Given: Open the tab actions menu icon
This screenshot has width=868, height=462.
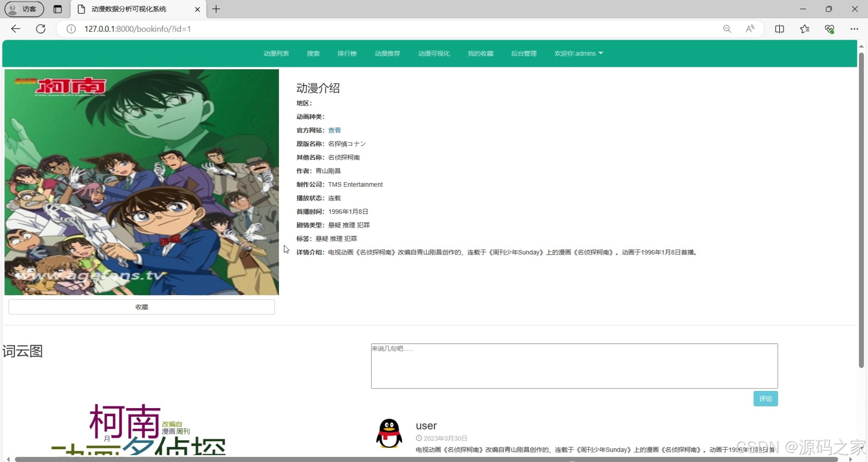Looking at the screenshot, I should (x=58, y=9).
